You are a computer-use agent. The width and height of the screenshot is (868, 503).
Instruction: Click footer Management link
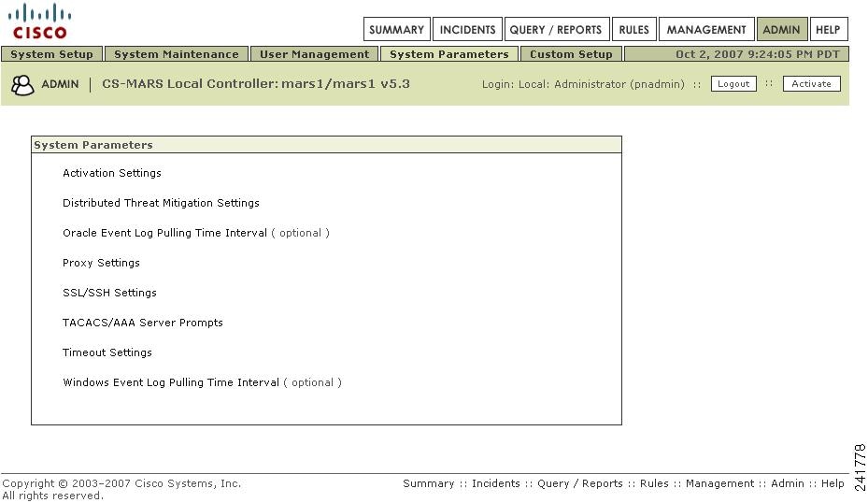[x=719, y=483]
